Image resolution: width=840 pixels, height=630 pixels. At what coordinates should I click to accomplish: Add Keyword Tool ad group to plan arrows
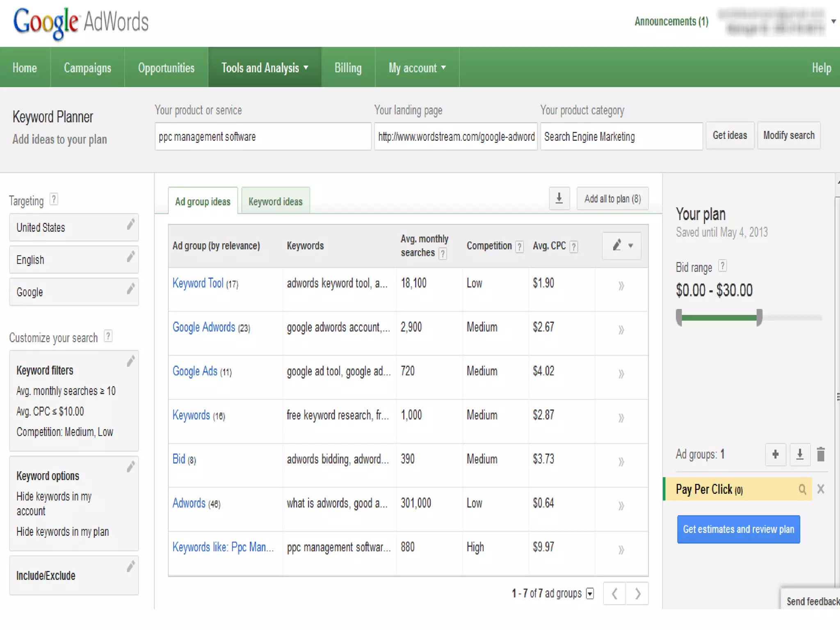click(621, 285)
